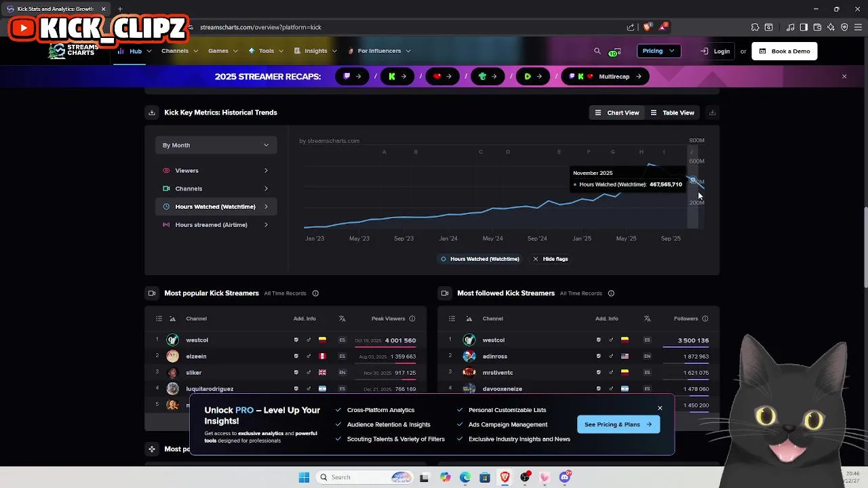Open adinross channel in most followed list
Image resolution: width=868 pixels, height=488 pixels.
coord(495,357)
